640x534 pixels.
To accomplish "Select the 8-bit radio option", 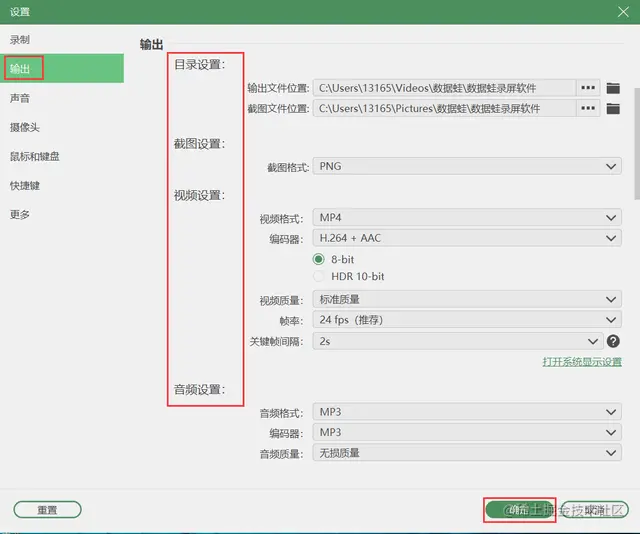I will 318,259.
